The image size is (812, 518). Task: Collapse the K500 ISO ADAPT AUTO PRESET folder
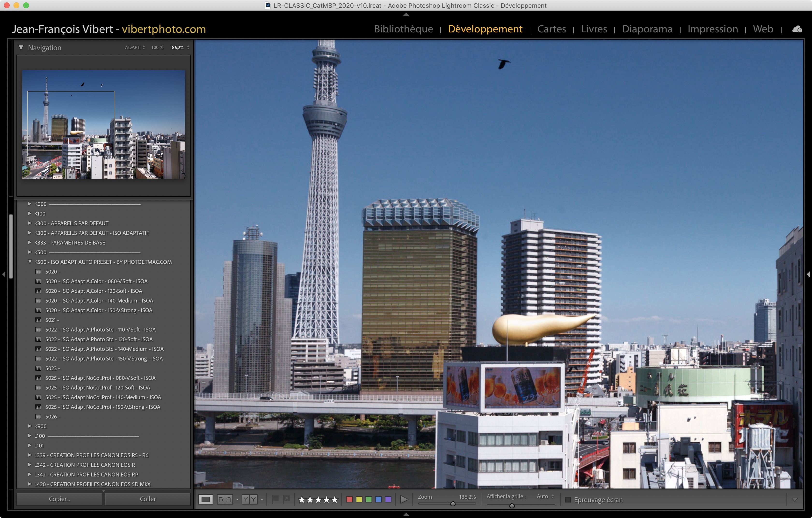(30, 262)
